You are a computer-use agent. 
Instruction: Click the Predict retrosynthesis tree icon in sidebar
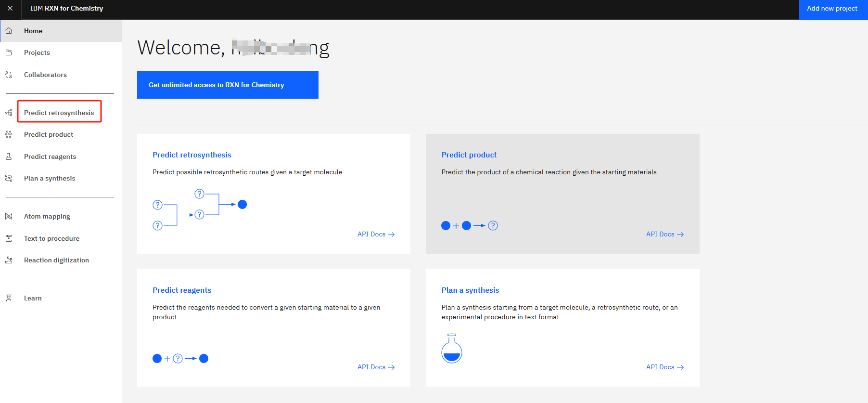[x=9, y=113]
